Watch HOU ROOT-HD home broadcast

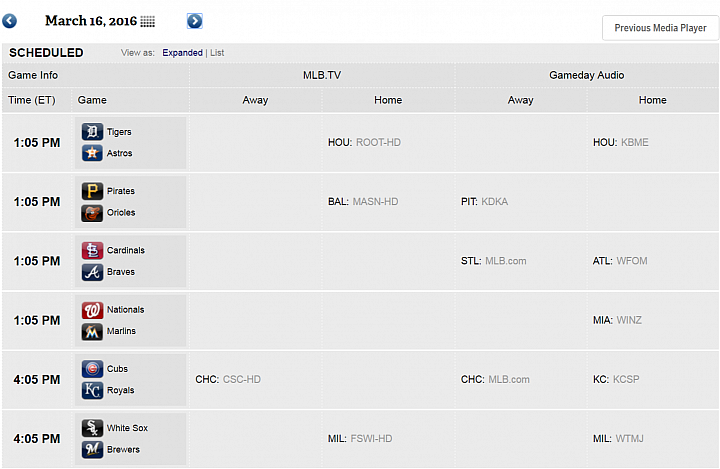pos(364,142)
